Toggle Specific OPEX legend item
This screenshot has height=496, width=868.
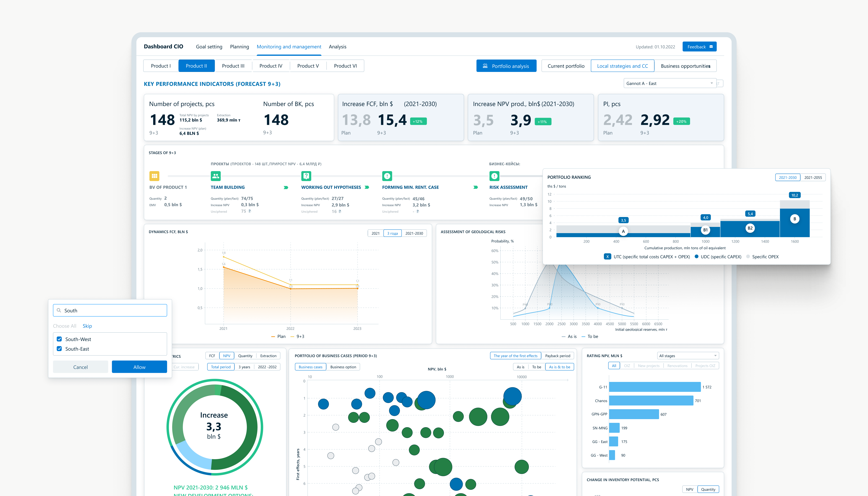click(x=762, y=256)
